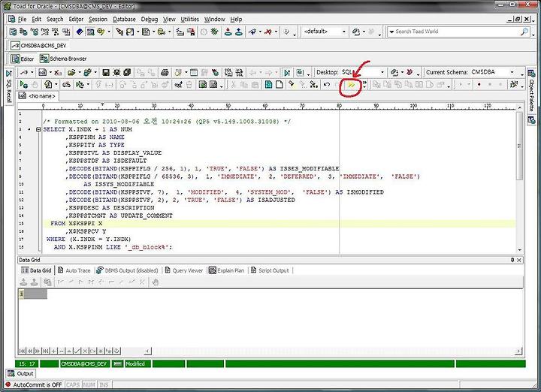Click the New blank page icon
The width and height of the screenshot is (541, 392).
[279, 84]
